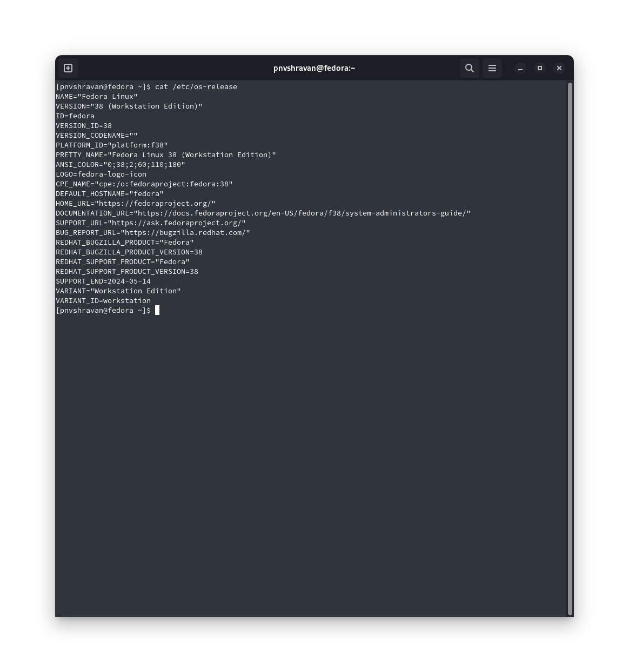The width and height of the screenshot is (629, 672).
Task: Select the cat /etc/os-release command text
Action: pos(196,86)
